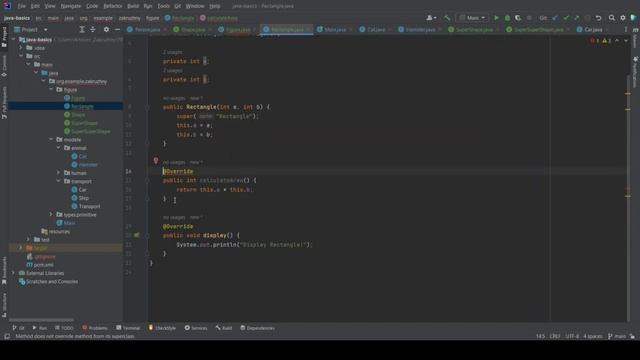Click override gutter icon beside display method

point(136,235)
